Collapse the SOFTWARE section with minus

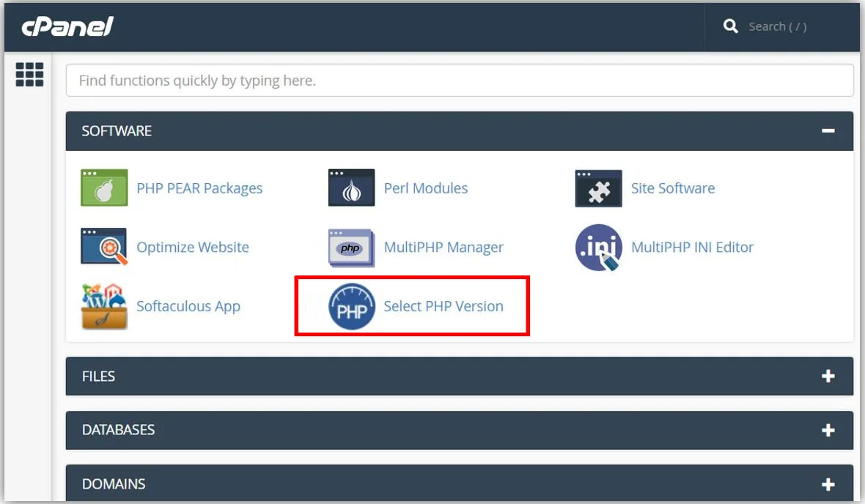click(828, 130)
